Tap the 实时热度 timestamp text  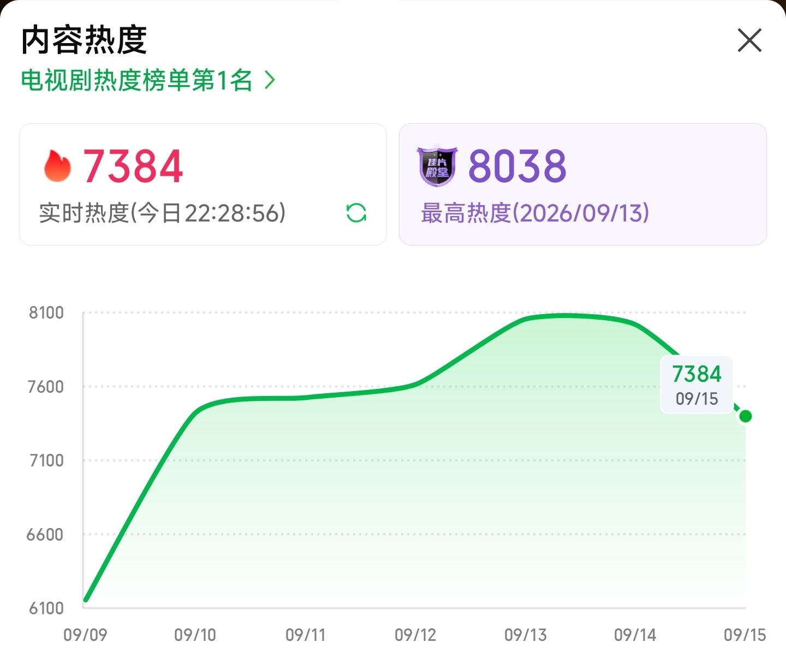click(x=162, y=213)
